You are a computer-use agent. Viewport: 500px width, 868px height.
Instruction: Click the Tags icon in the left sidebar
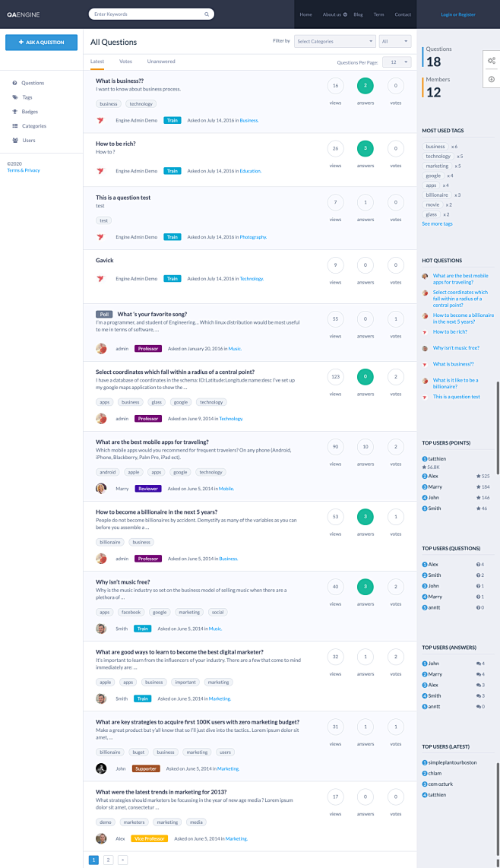[x=17, y=97]
